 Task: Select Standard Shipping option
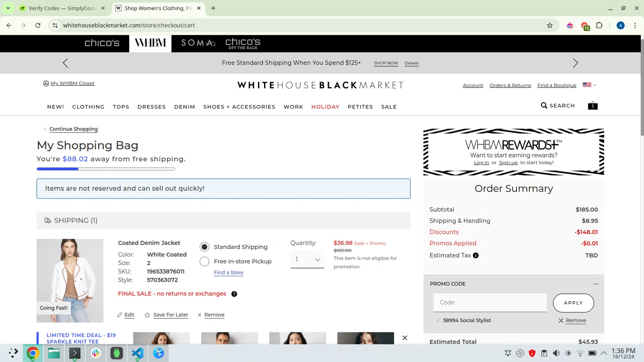coord(204,247)
